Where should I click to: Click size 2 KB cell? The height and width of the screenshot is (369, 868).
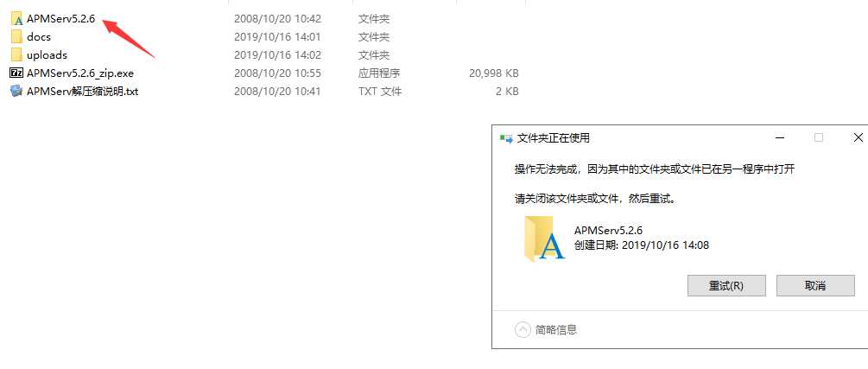click(x=507, y=92)
